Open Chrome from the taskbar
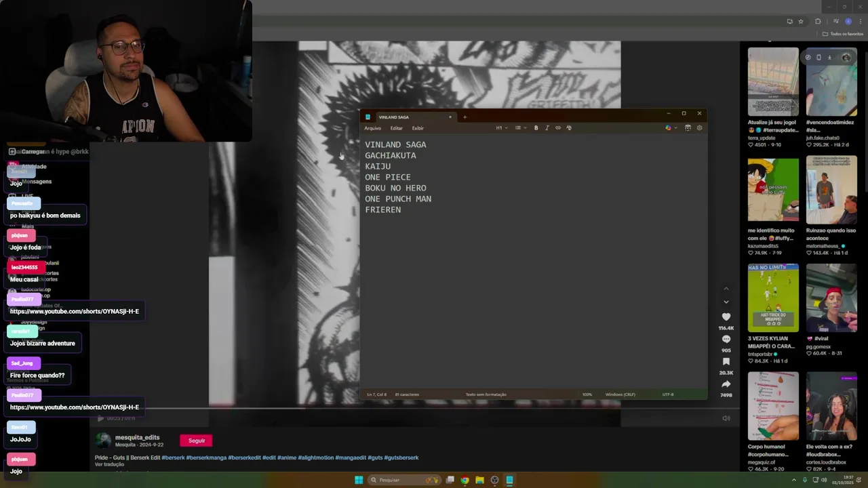This screenshot has width=868, height=488. (x=465, y=480)
